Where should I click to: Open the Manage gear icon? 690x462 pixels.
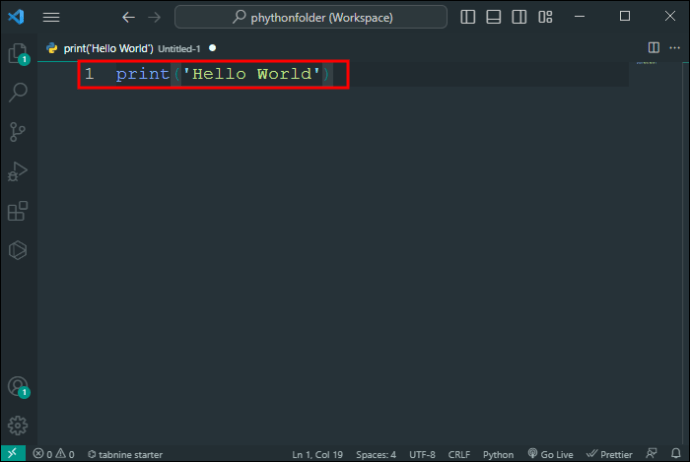coord(18,425)
